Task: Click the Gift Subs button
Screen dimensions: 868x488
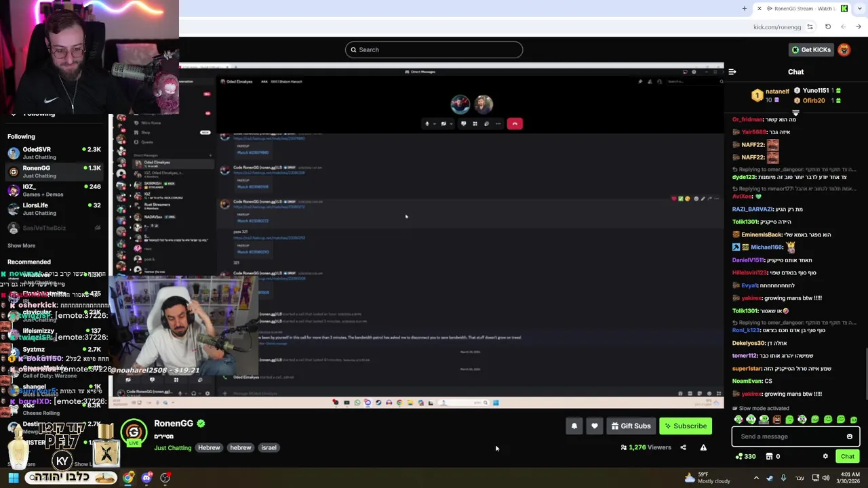Action: pyautogui.click(x=631, y=426)
